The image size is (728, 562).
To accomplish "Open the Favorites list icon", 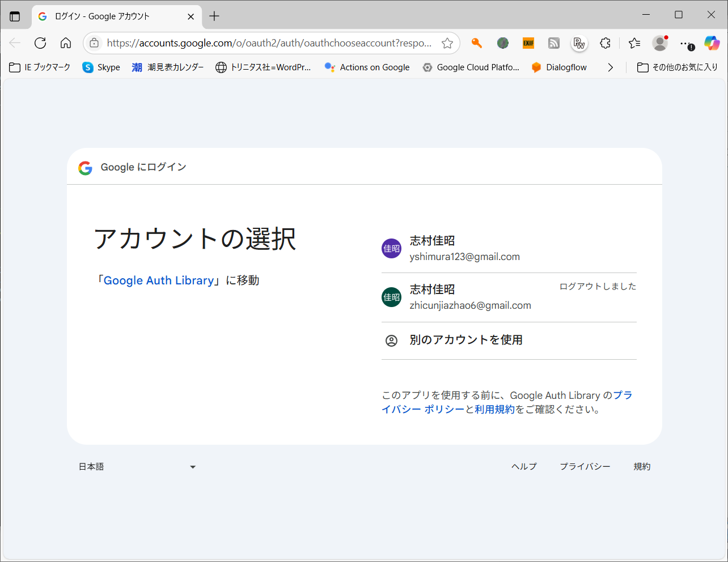I will pyautogui.click(x=634, y=43).
